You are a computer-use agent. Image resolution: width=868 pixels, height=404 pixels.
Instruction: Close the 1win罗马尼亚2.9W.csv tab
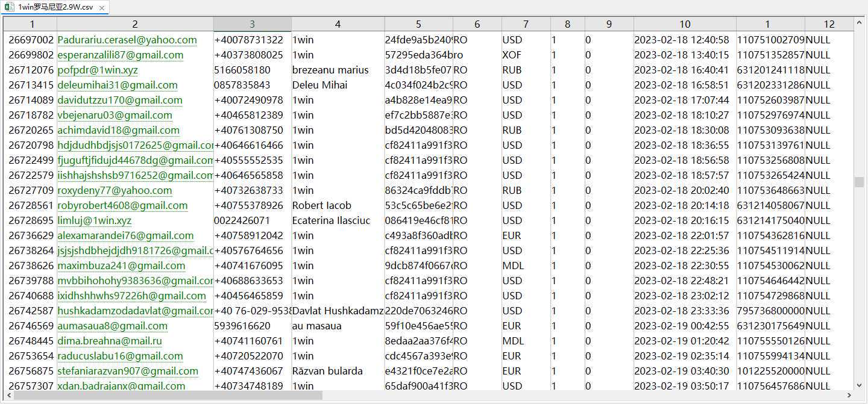pyautogui.click(x=101, y=8)
